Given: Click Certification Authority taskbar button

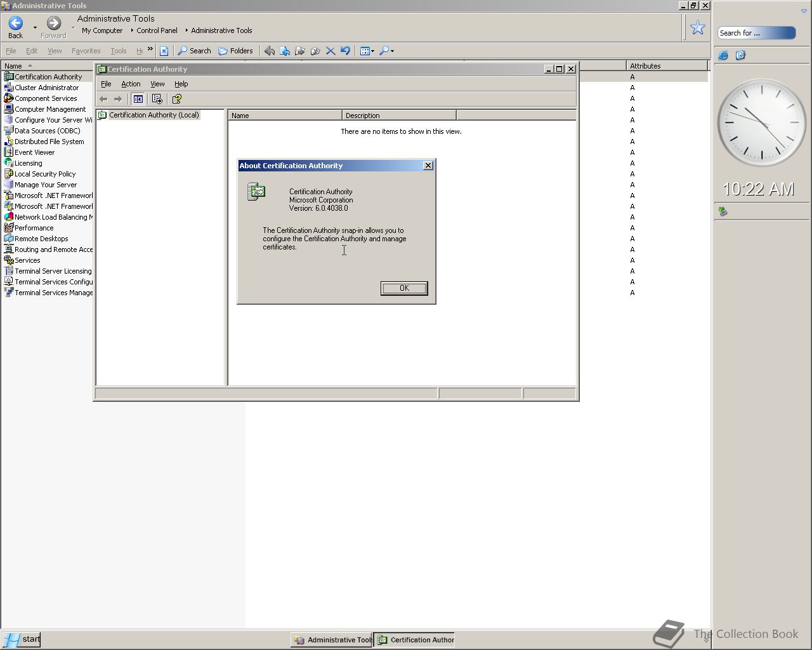Looking at the screenshot, I should (x=415, y=640).
